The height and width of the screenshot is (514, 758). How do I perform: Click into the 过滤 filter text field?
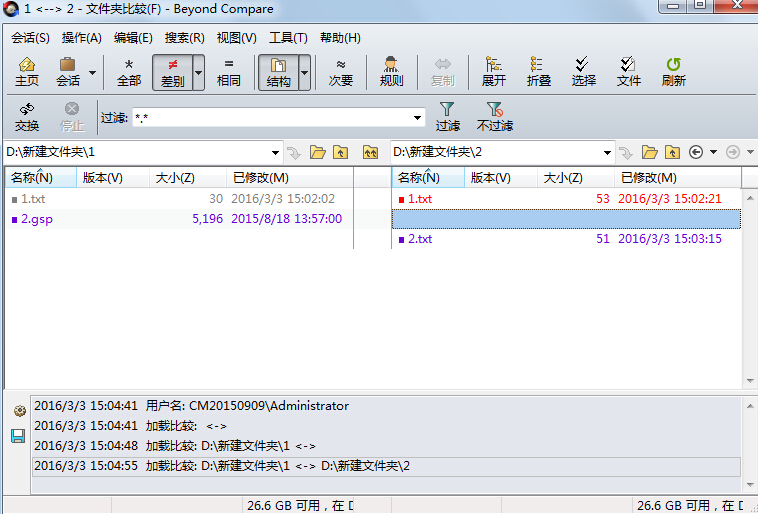click(x=272, y=117)
